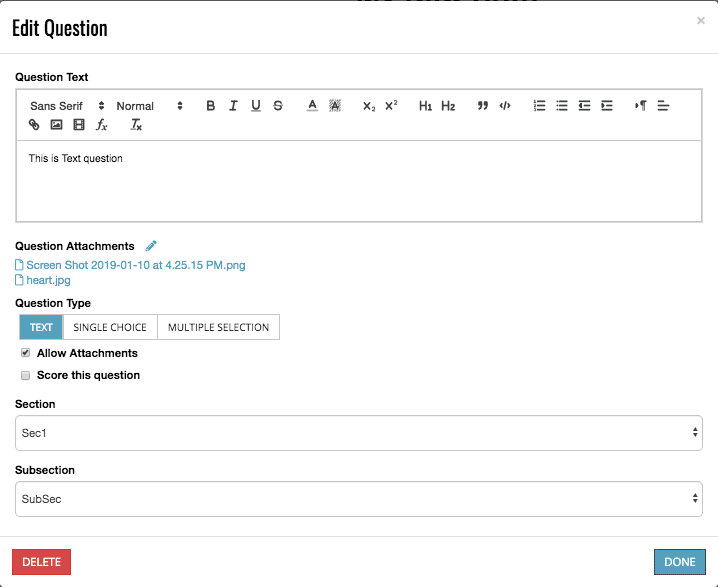Insert a formula with fx icon

click(101, 125)
